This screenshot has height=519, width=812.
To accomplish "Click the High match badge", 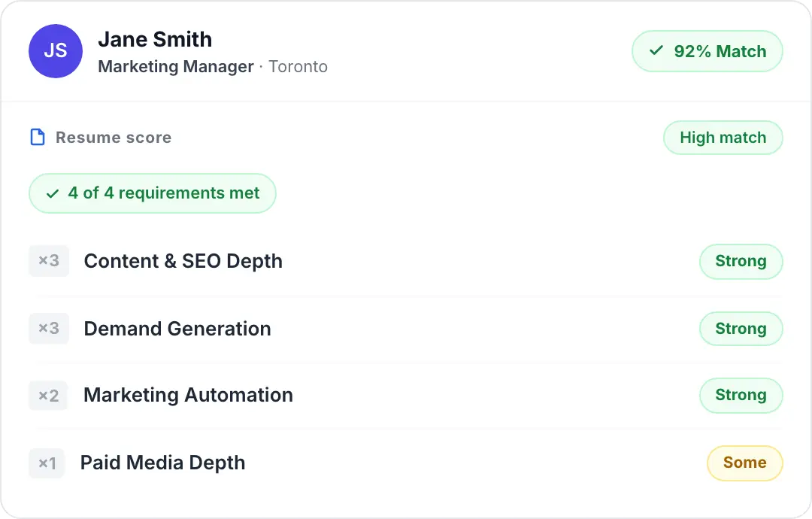I will pyautogui.click(x=723, y=138).
